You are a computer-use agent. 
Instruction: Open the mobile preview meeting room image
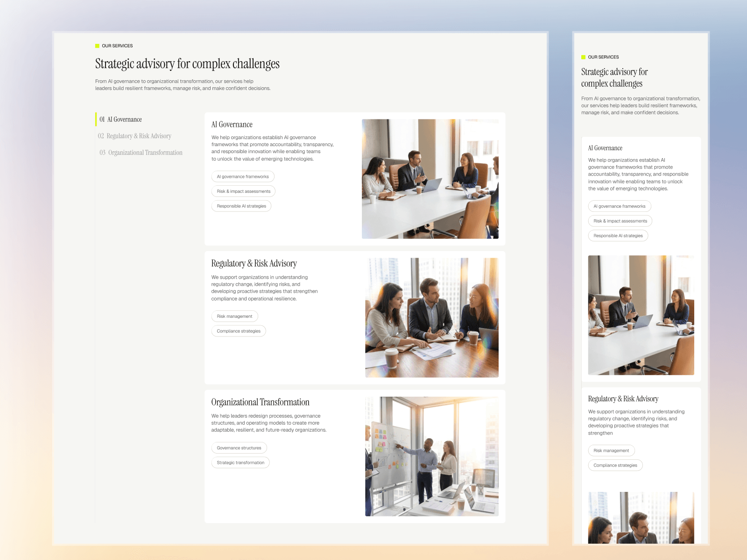click(641, 315)
